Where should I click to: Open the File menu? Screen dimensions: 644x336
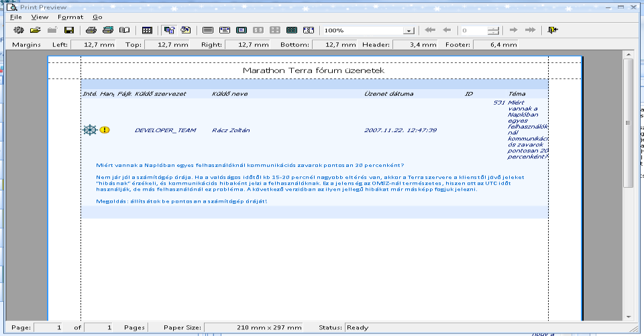(x=15, y=17)
